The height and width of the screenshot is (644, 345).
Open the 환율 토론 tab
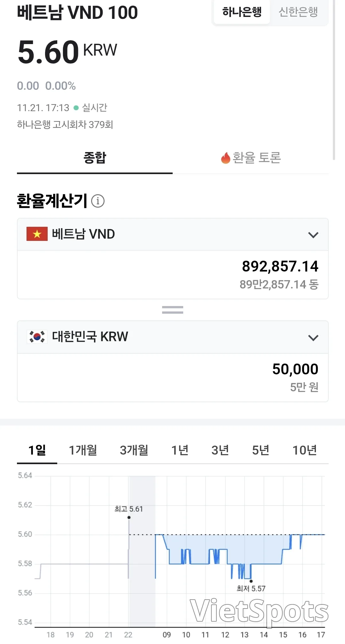tap(251, 158)
